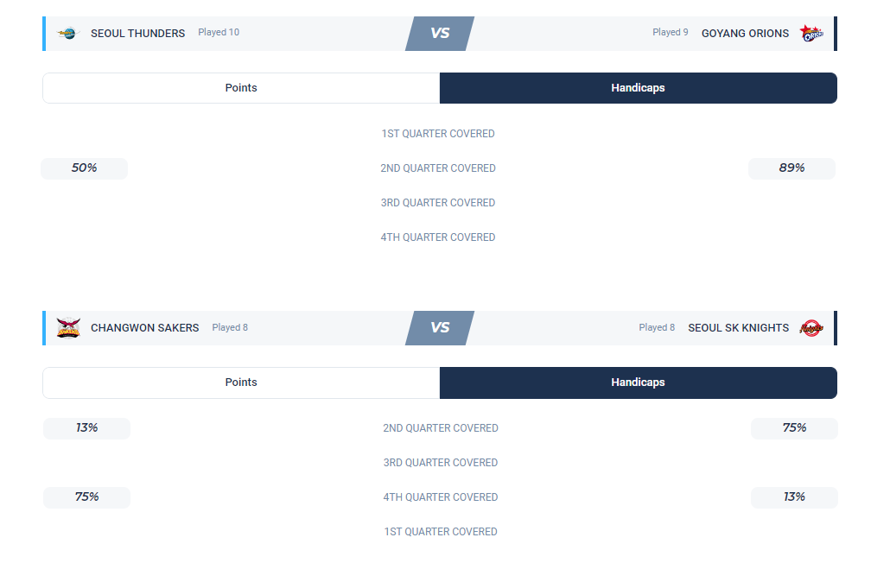
Task: Click the VS badge in Thunders–Orions header
Action: point(440,34)
